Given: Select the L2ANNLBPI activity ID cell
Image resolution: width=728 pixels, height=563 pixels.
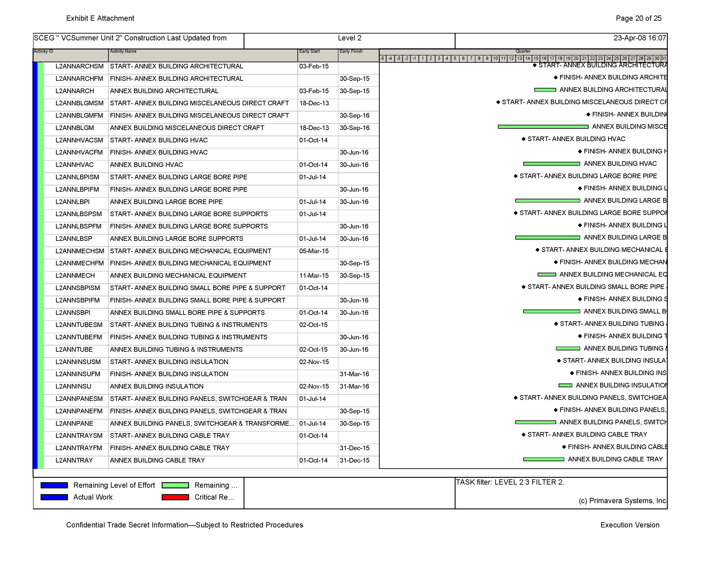Looking at the screenshot, I should point(72,202).
